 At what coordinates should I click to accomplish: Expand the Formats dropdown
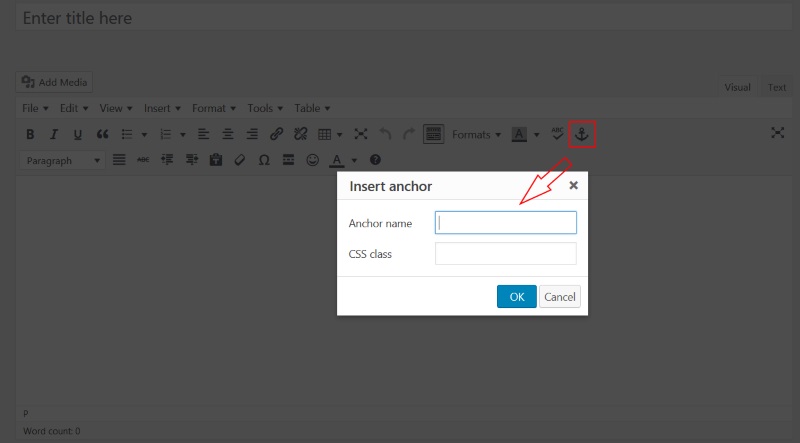coord(476,134)
